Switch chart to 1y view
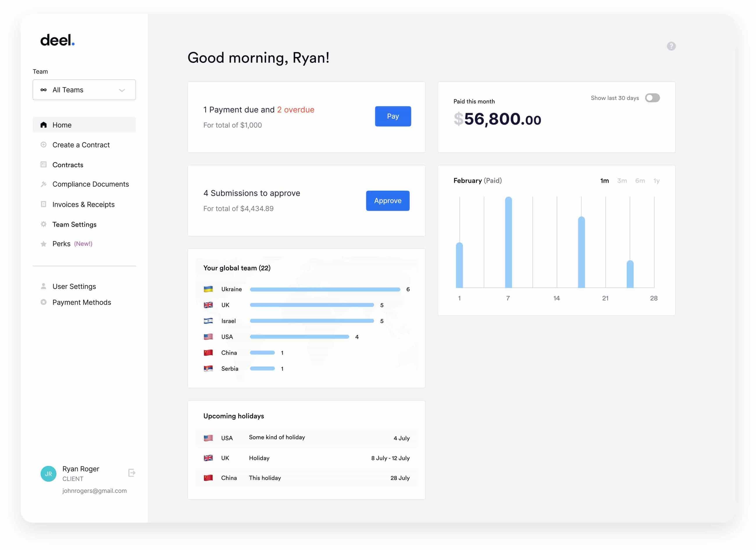The height and width of the screenshot is (550, 756). (657, 180)
